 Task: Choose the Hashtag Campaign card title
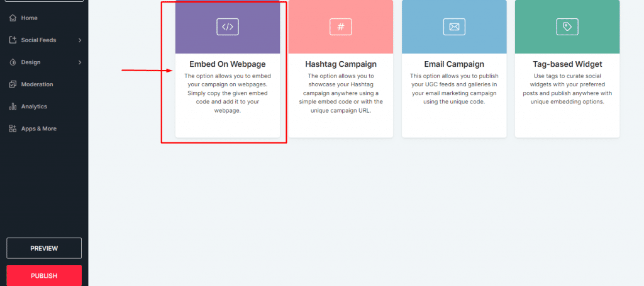[340, 64]
